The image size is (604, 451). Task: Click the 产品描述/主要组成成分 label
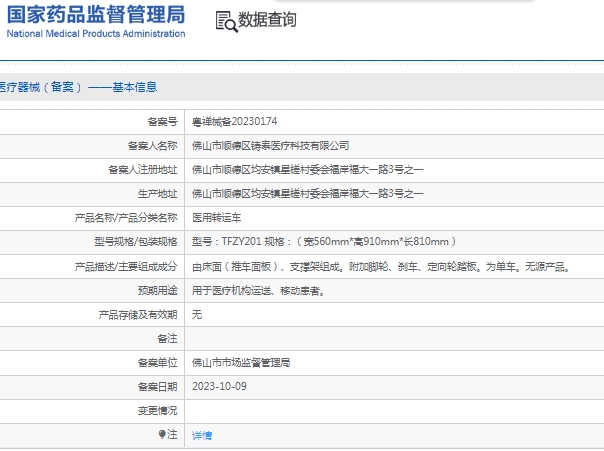tap(126, 267)
